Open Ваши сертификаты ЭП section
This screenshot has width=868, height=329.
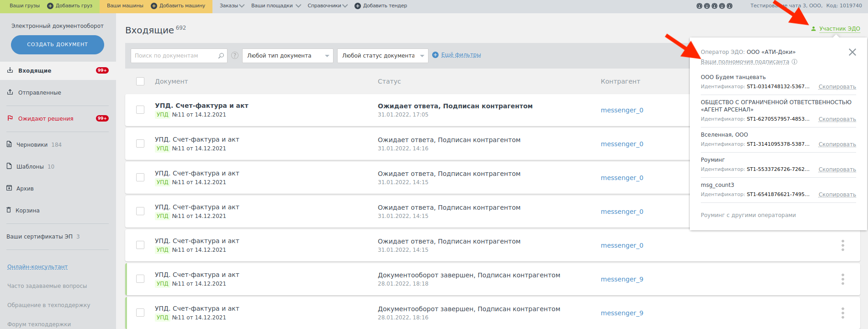tap(39, 237)
